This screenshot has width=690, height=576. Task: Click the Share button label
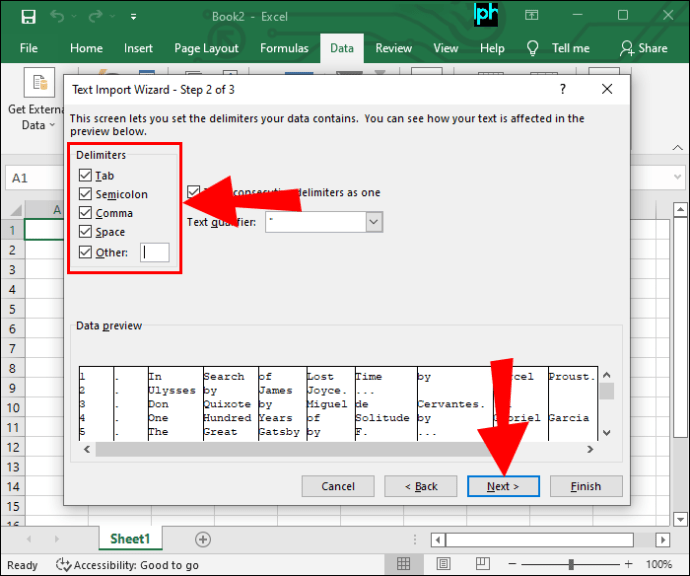tap(653, 48)
